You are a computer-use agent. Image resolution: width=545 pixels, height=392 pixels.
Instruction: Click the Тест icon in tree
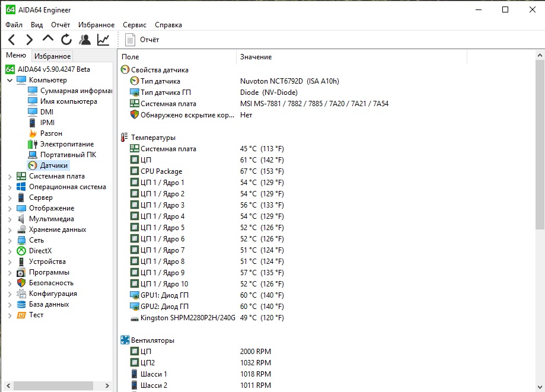pyautogui.click(x=21, y=315)
